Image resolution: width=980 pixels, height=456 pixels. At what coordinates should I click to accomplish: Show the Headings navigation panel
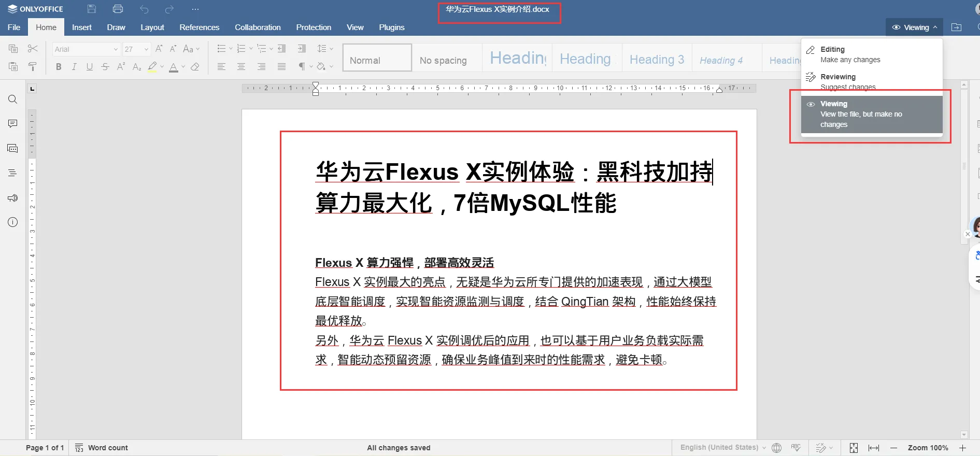click(13, 173)
